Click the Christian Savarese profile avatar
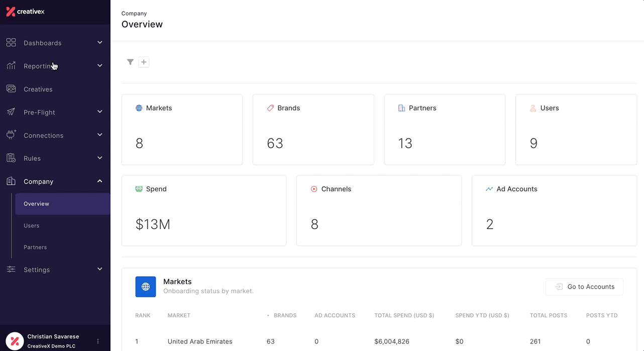644x351 pixels. [x=15, y=341]
